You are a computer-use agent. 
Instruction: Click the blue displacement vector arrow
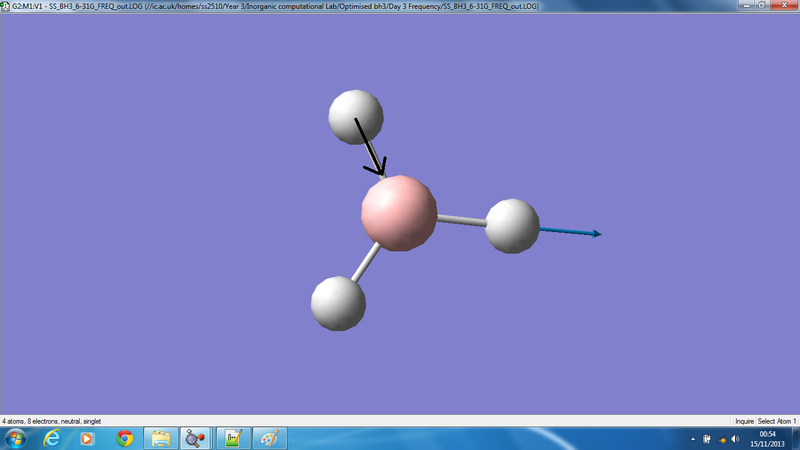click(570, 232)
